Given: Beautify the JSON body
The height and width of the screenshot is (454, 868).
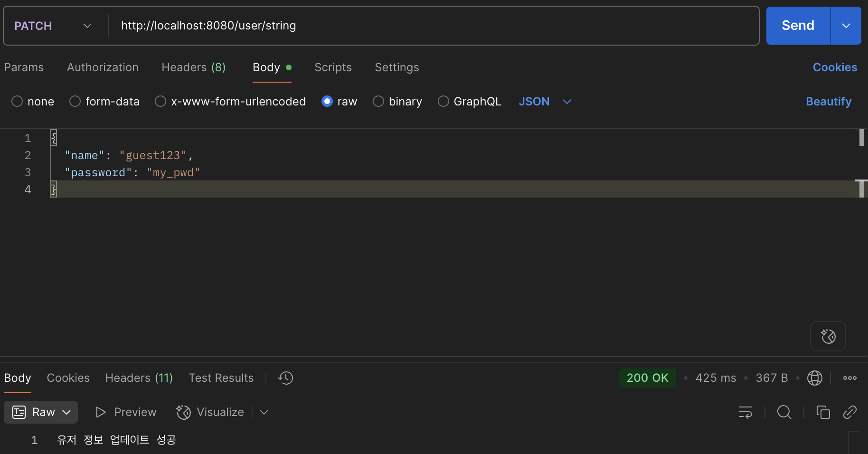Looking at the screenshot, I should click(829, 101).
